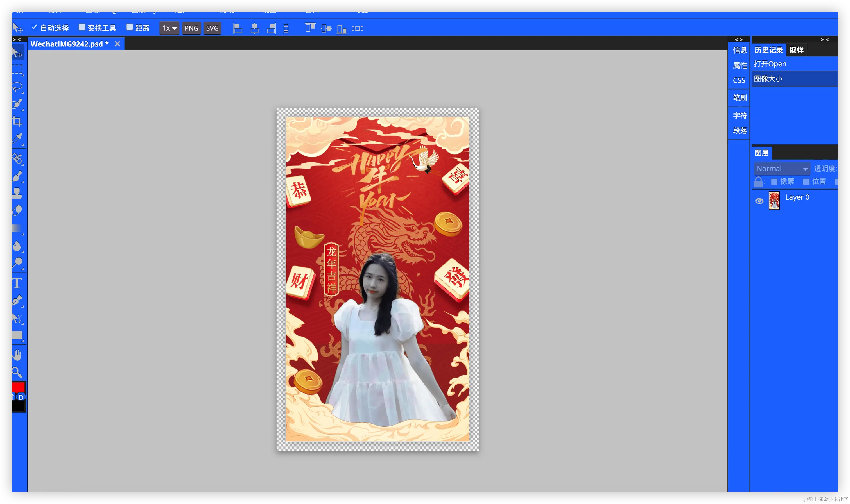The height and width of the screenshot is (504, 850).
Task: Select the Blur droplet tool
Action: [x=18, y=246]
